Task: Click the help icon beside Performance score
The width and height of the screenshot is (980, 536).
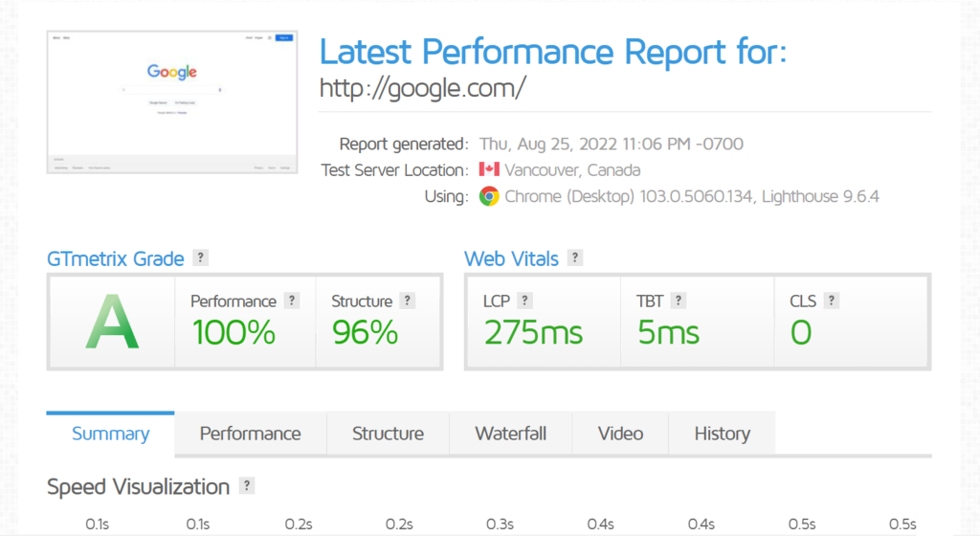Action: point(292,301)
